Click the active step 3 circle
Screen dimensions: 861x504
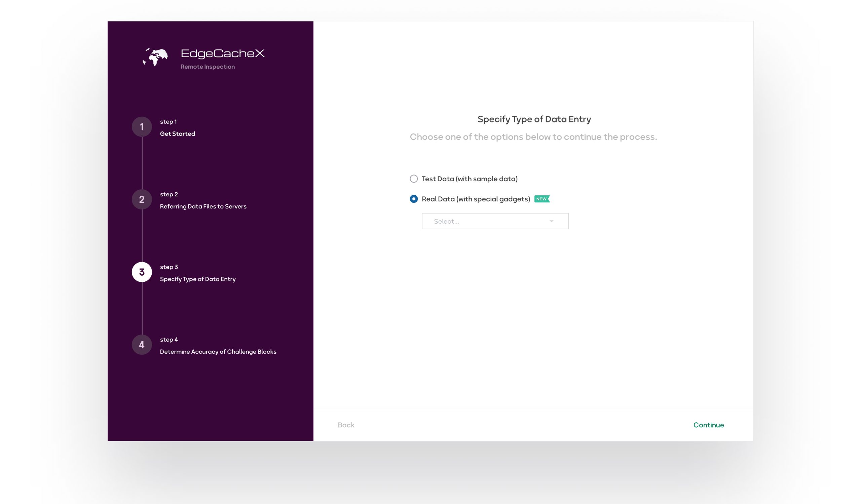(x=142, y=272)
